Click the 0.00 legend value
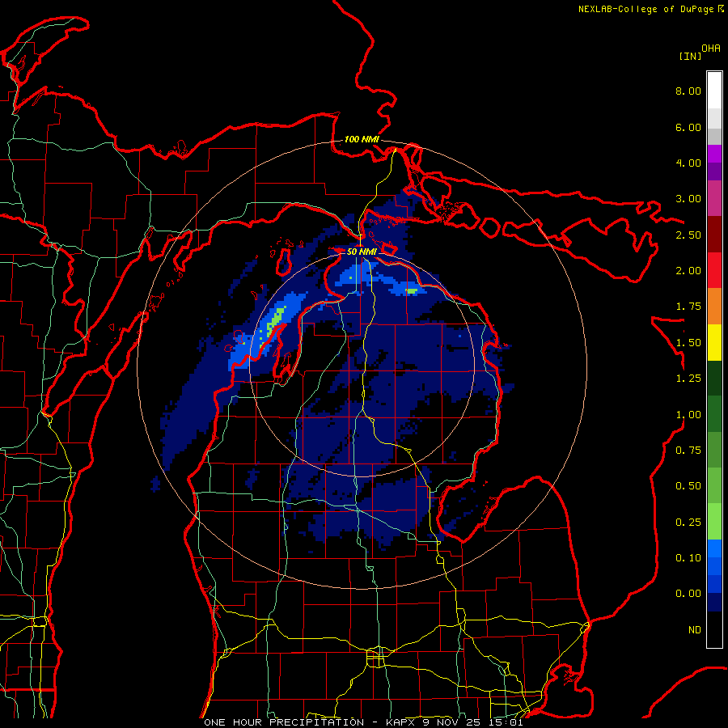This screenshot has height=728, width=728. [688, 594]
